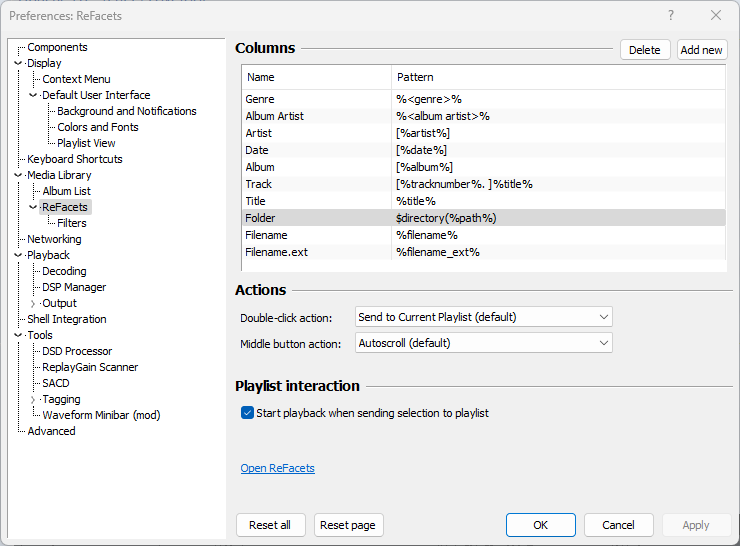740x546 pixels.
Task: Select Components in the preferences tree
Action: [x=57, y=47]
